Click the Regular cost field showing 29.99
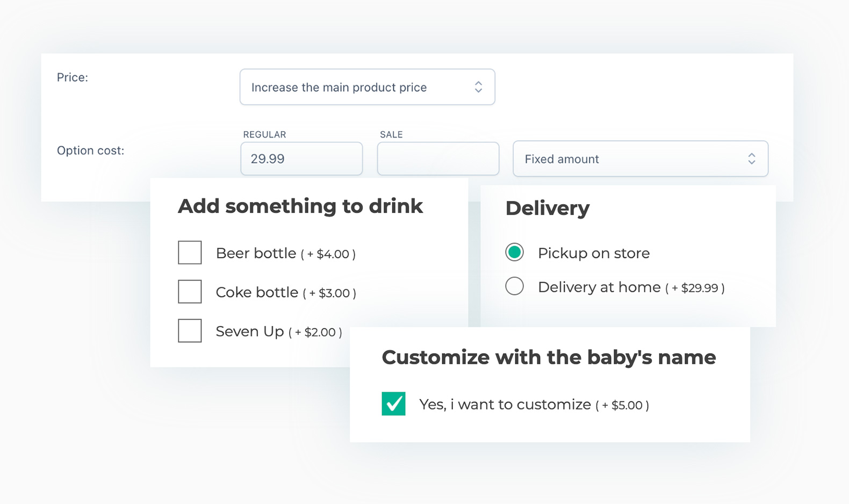The height and width of the screenshot is (504, 849). coord(301,159)
